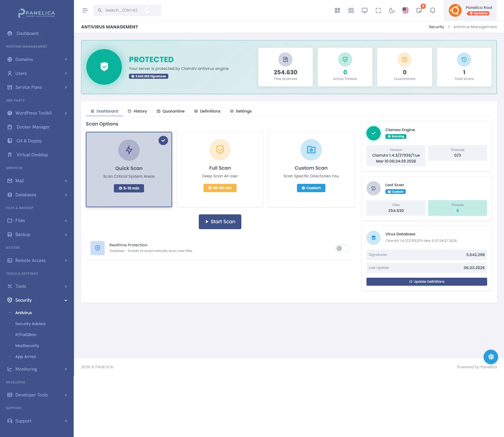Expand the Databases sidebar menu
Image resolution: width=504 pixels, height=437 pixels.
[37, 195]
